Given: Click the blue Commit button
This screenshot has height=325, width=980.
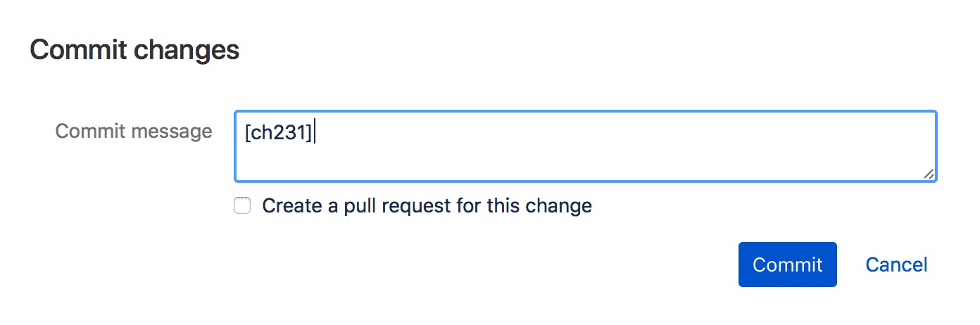Looking at the screenshot, I should point(787,265).
